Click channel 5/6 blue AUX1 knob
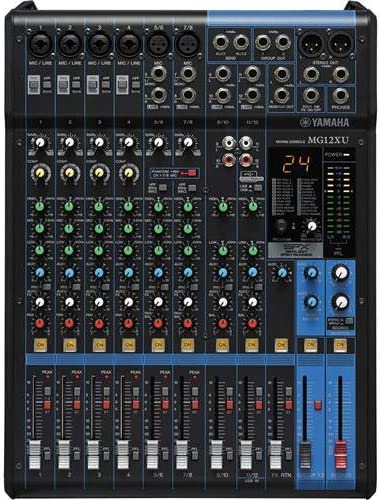Image resolution: width=381 pixels, height=500 pixels. (x=158, y=273)
